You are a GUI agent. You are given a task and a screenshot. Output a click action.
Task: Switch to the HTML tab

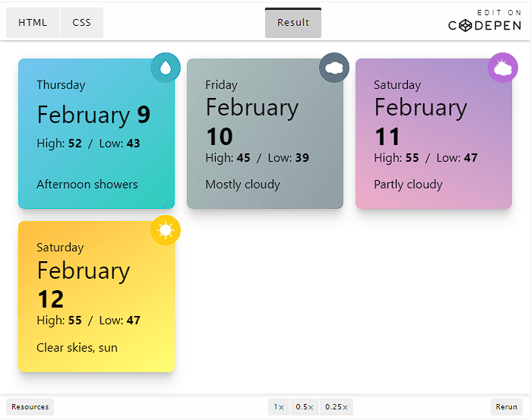pos(33,23)
